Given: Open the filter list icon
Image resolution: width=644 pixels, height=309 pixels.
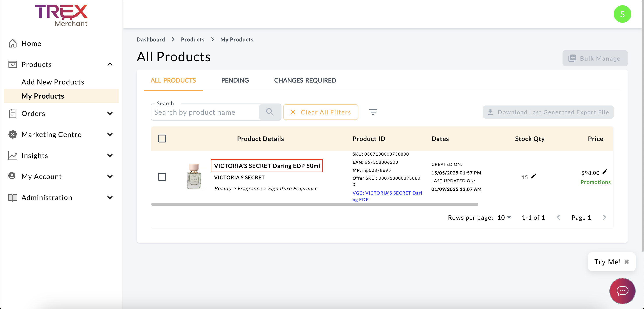Looking at the screenshot, I should (373, 112).
